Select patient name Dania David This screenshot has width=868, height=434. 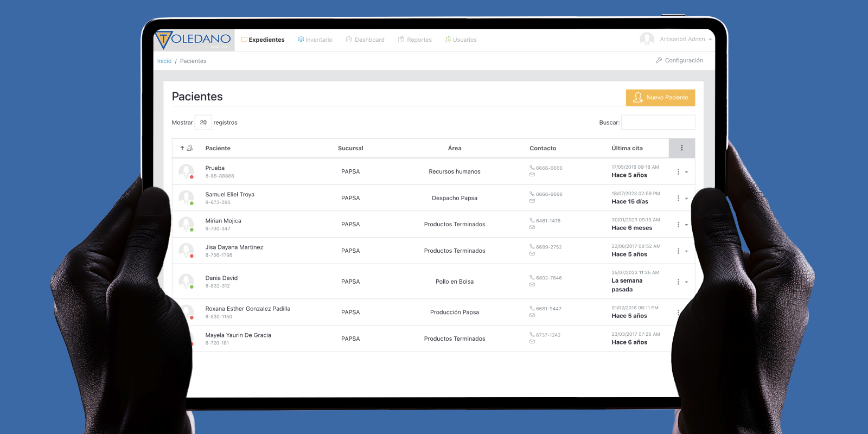coord(222,278)
